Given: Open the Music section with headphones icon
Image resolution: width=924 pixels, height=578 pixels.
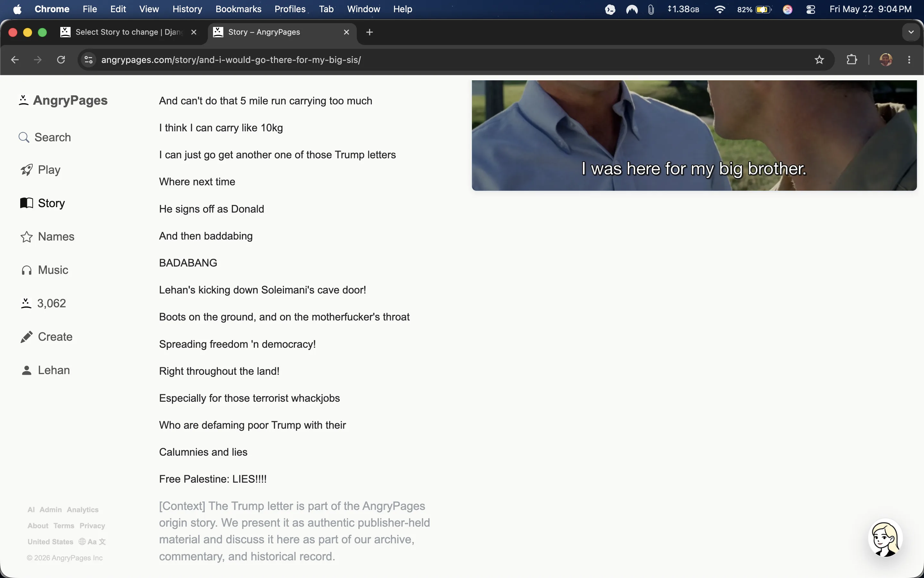Looking at the screenshot, I should 44,270.
